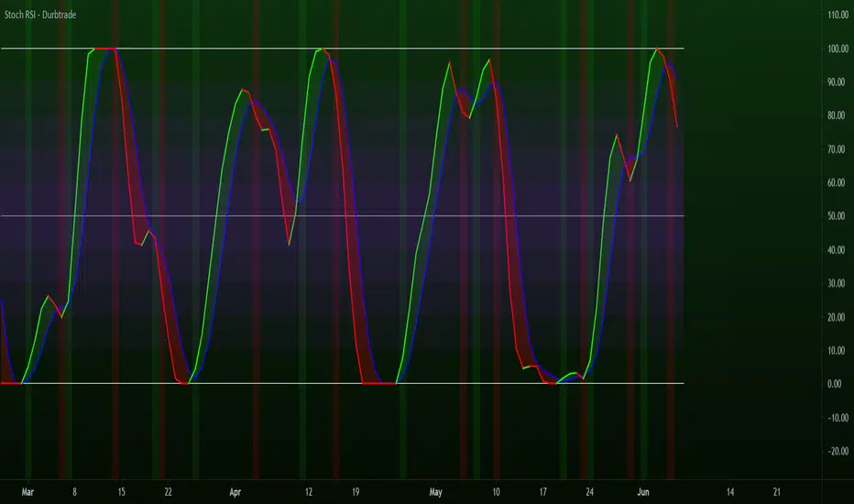Screen dimensions: 854x504
Task: Click the 12 date label on time axis
Action: (x=308, y=492)
